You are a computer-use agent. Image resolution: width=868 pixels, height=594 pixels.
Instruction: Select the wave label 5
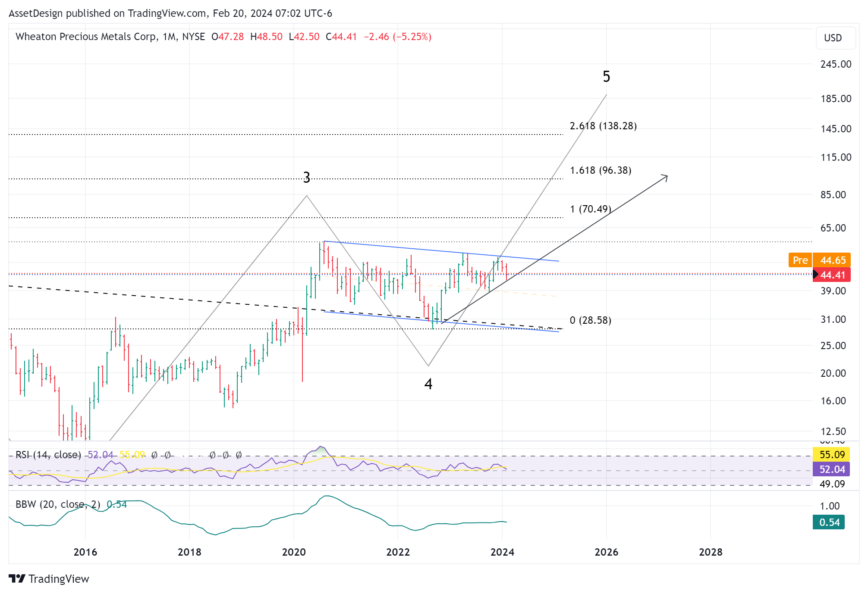(x=606, y=77)
